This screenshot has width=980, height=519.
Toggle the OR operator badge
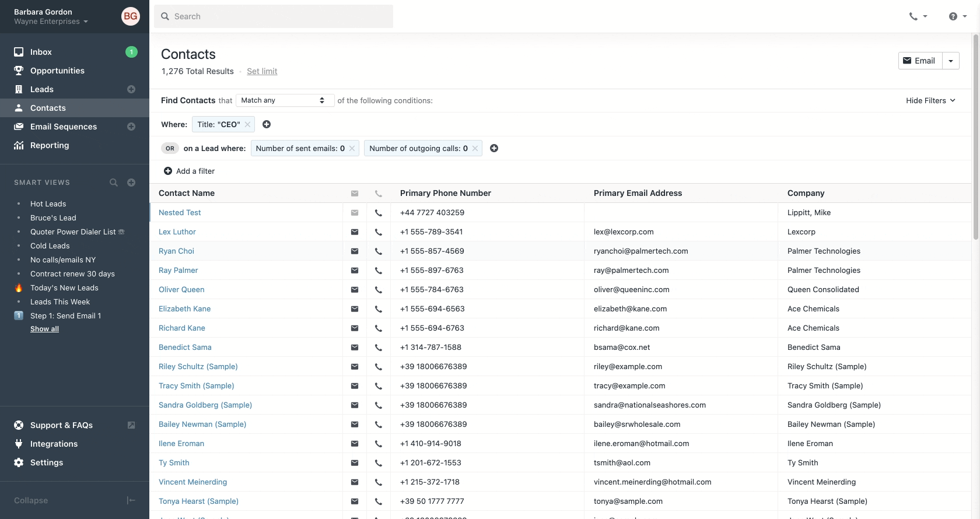170,148
